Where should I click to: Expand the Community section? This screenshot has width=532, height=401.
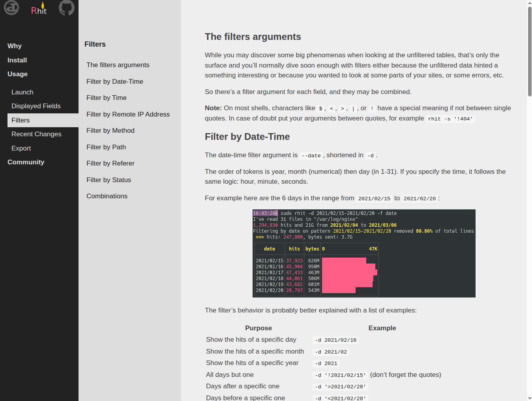pos(26,162)
